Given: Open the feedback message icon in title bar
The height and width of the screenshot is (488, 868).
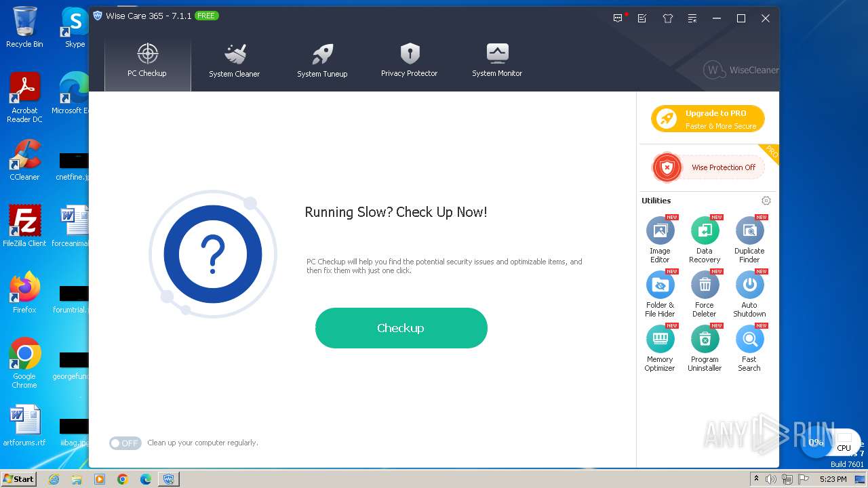Looking at the screenshot, I should (618, 18).
